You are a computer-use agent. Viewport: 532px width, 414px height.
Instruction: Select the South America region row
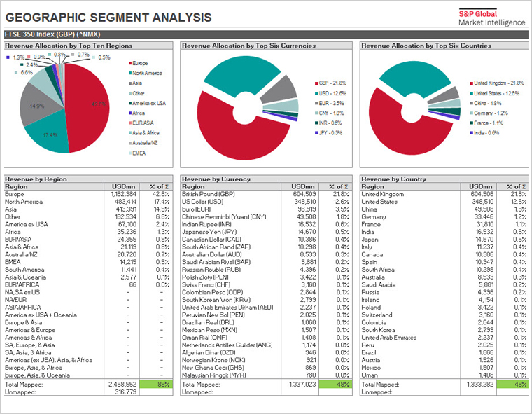tap(89, 270)
